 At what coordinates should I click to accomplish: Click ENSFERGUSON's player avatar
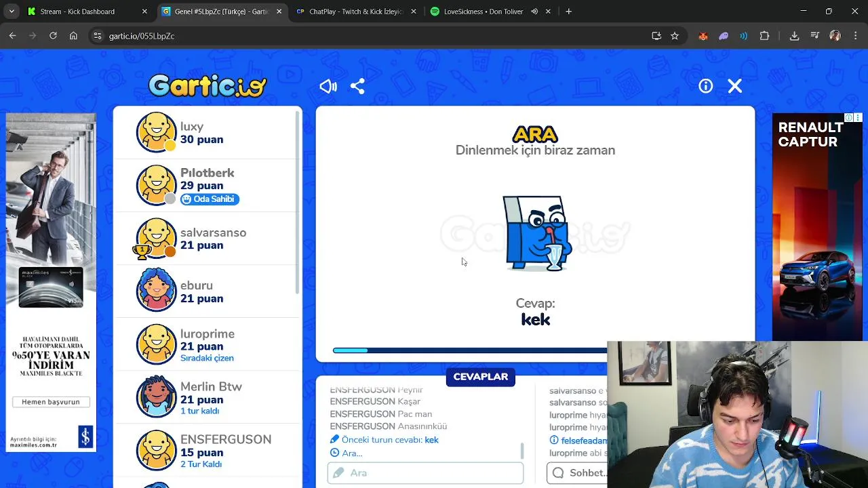[156, 450]
